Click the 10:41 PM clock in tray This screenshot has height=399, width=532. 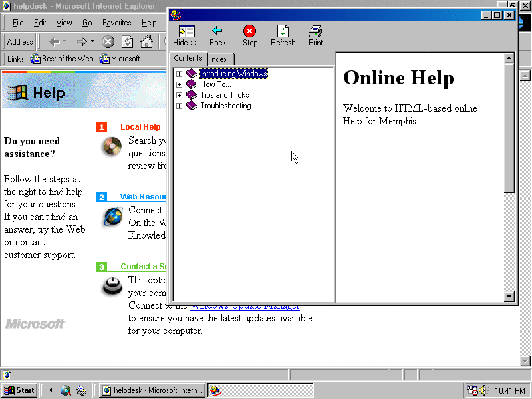click(510, 391)
